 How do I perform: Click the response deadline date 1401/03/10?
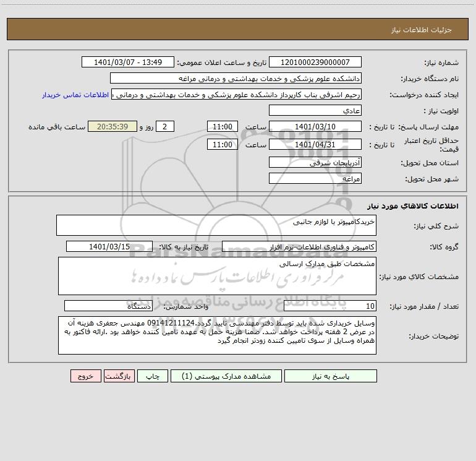pyautogui.click(x=315, y=127)
